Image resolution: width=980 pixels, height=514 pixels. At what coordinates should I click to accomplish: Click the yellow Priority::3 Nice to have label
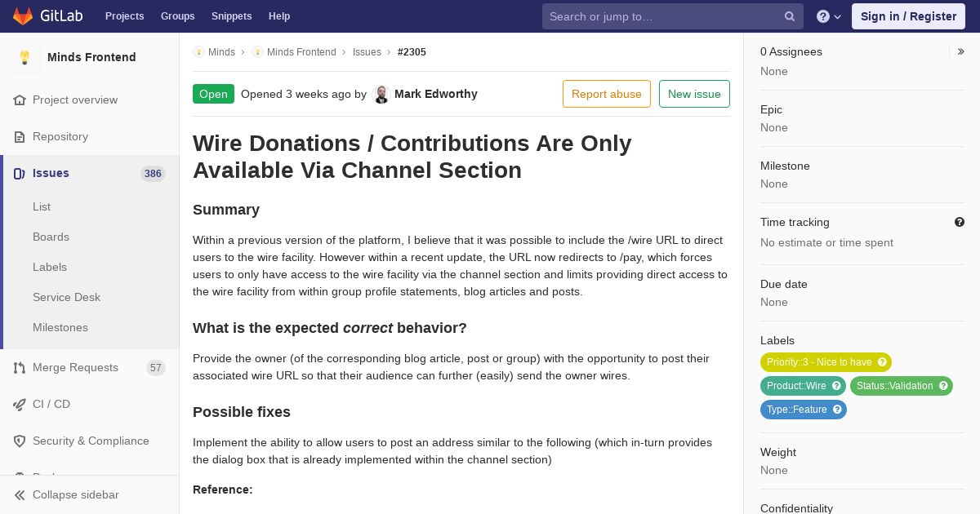[x=826, y=362]
